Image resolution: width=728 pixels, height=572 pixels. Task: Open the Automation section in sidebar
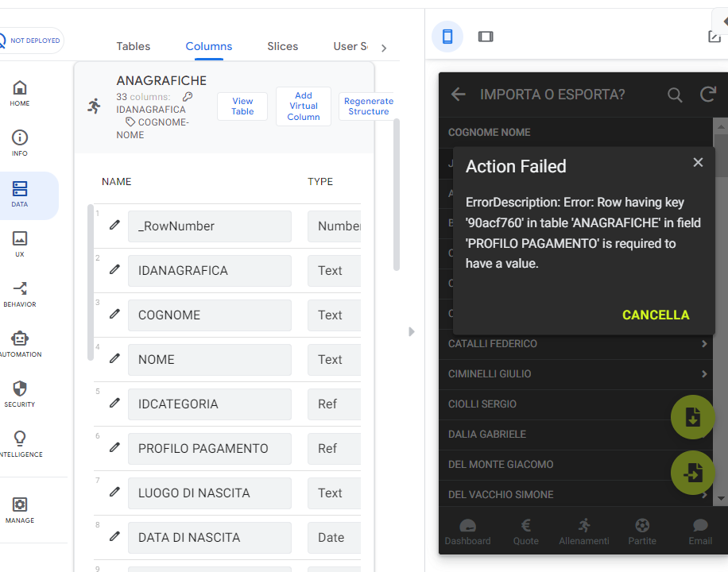(20, 344)
